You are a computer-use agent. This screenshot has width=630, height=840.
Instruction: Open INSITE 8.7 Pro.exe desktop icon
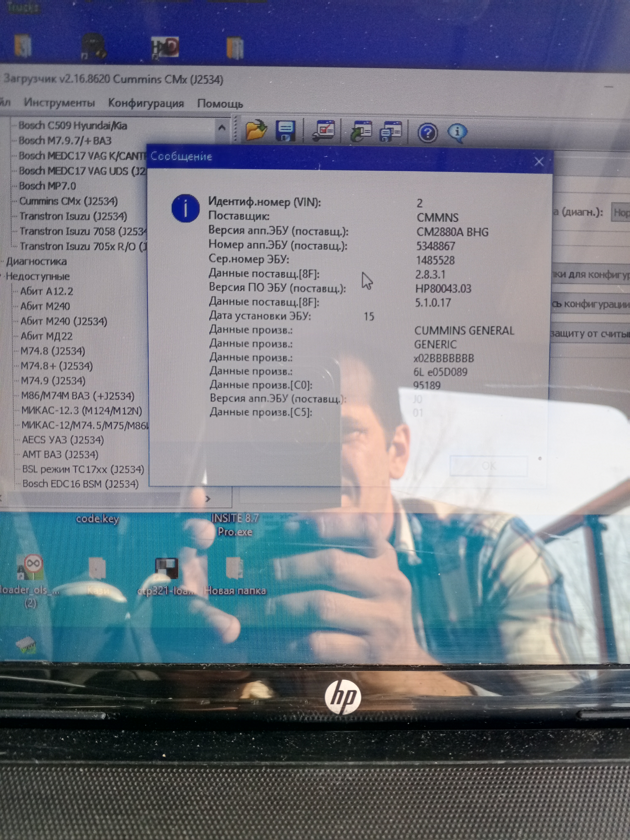pos(235,525)
